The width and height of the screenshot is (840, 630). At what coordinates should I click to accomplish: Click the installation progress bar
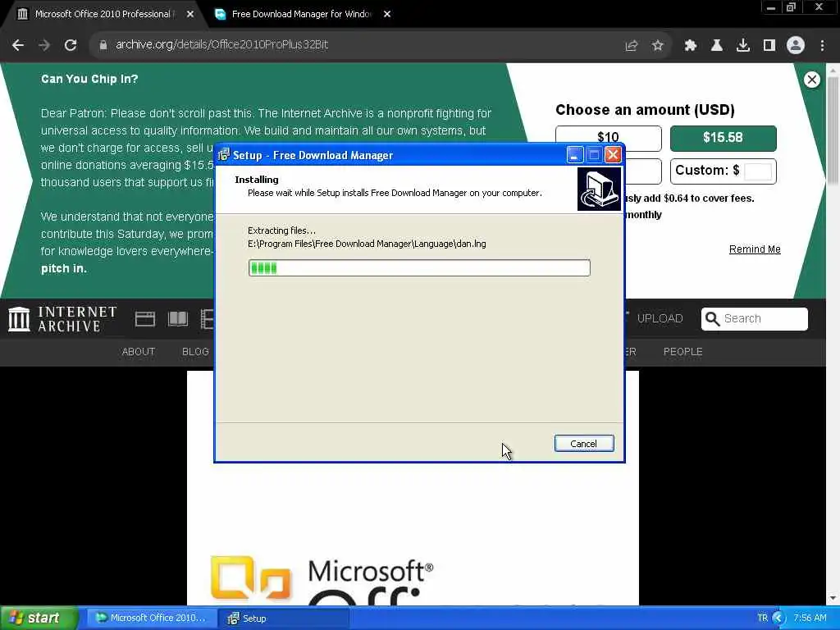click(x=419, y=268)
